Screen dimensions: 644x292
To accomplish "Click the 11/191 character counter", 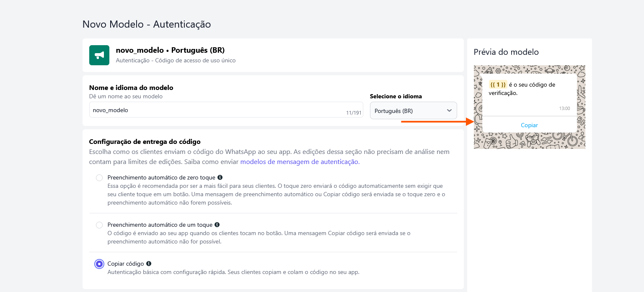I will coord(353,113).
